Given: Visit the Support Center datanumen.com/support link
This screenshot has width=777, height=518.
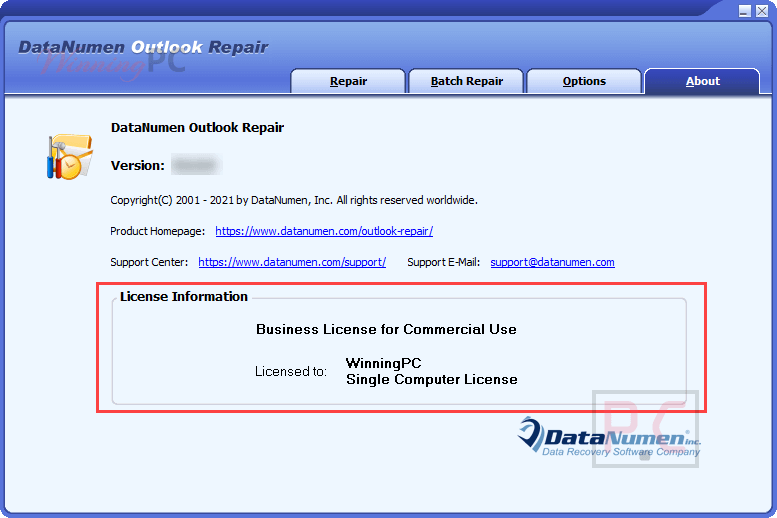Looking at the screenshot, I should pos(292,262).
